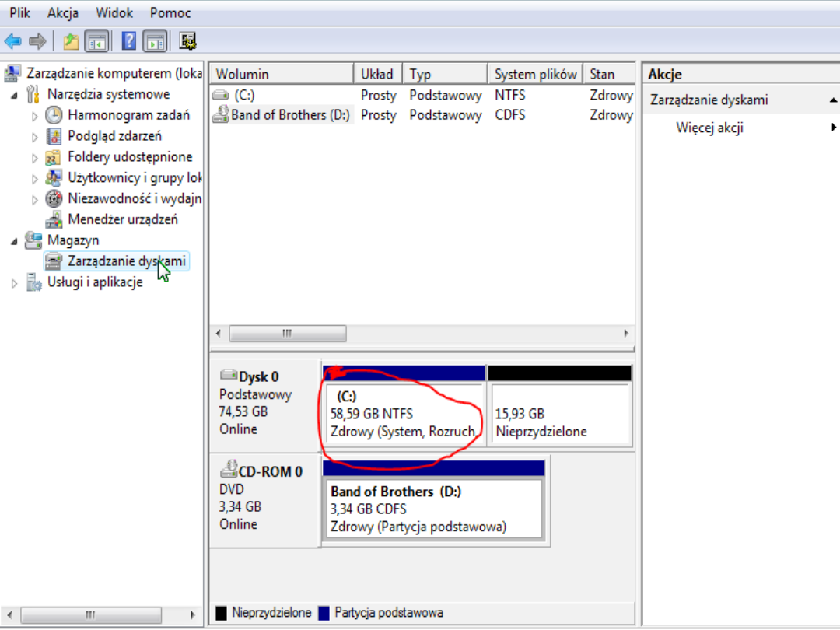Select Menedżer urządzeń in the tree
Viewport: 840px width, 630px height.
122,219
